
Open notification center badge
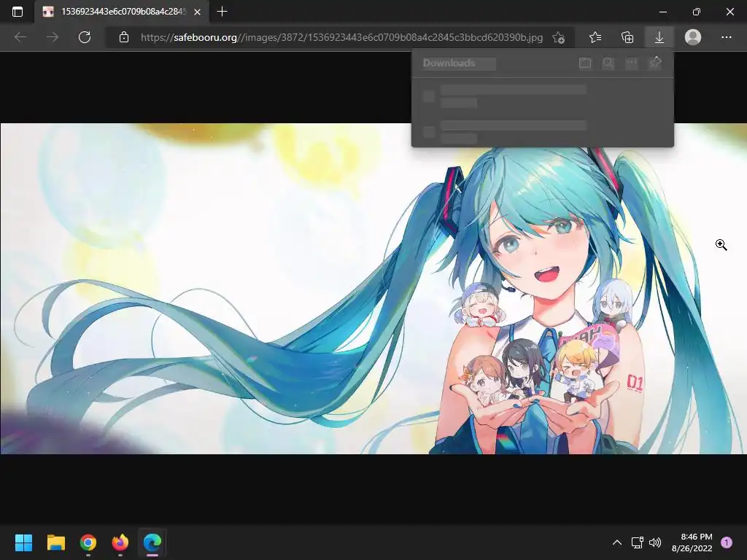[727, 542]
